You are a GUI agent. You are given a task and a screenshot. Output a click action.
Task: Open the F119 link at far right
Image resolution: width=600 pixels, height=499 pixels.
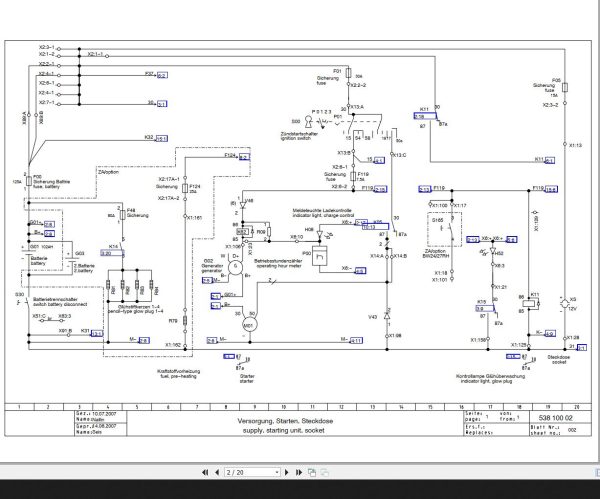click(x=551, y=189)
